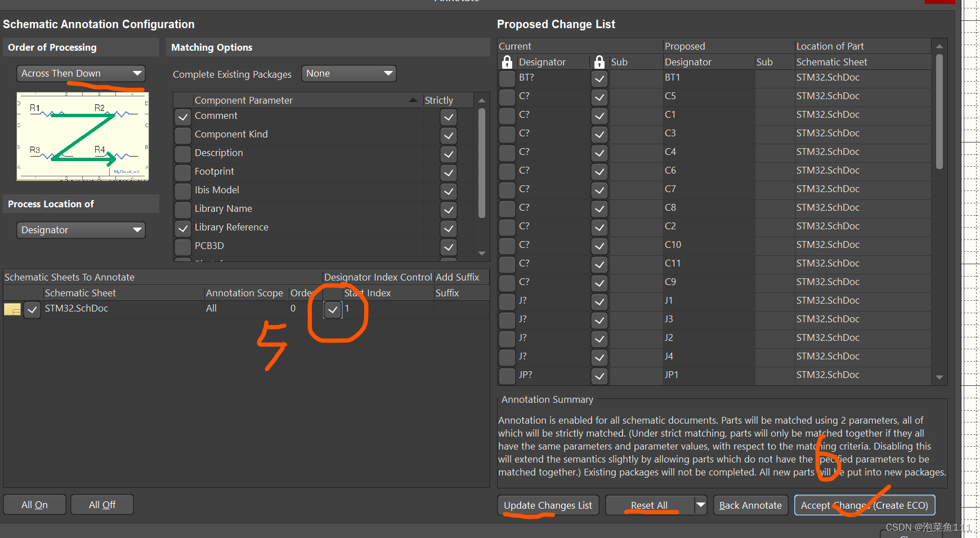980x538 pixels.
Task: Open the Order of Processing dropdown
Action: [x=81, y=73]
